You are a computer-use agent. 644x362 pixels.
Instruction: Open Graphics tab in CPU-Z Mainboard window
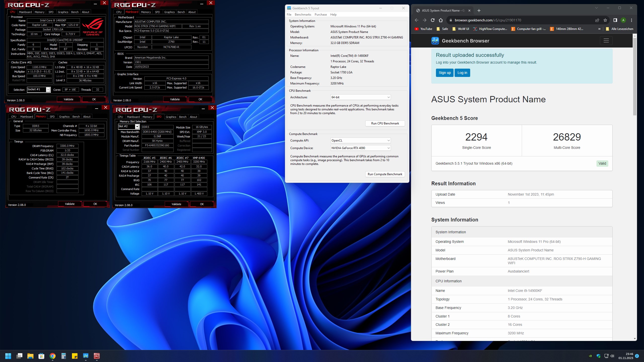(169, 12)
